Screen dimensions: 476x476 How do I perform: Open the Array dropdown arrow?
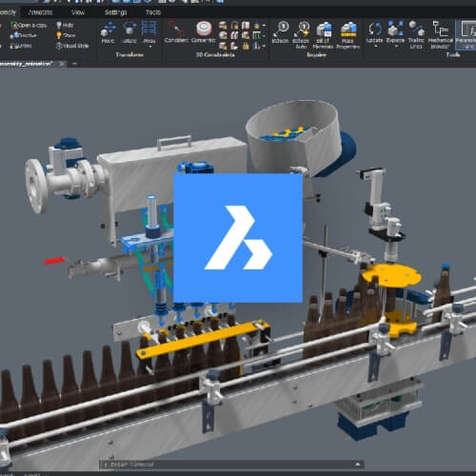[x=149, y=47]
